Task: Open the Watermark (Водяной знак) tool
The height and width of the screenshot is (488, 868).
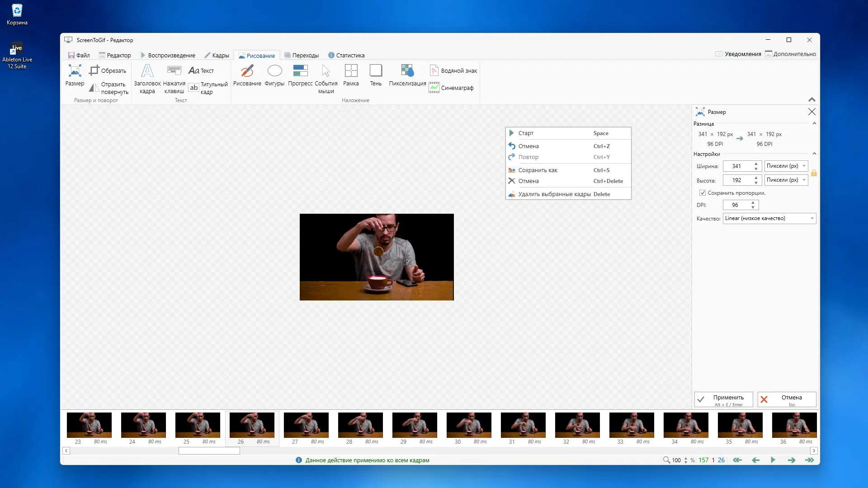Action: pos(453,70)
